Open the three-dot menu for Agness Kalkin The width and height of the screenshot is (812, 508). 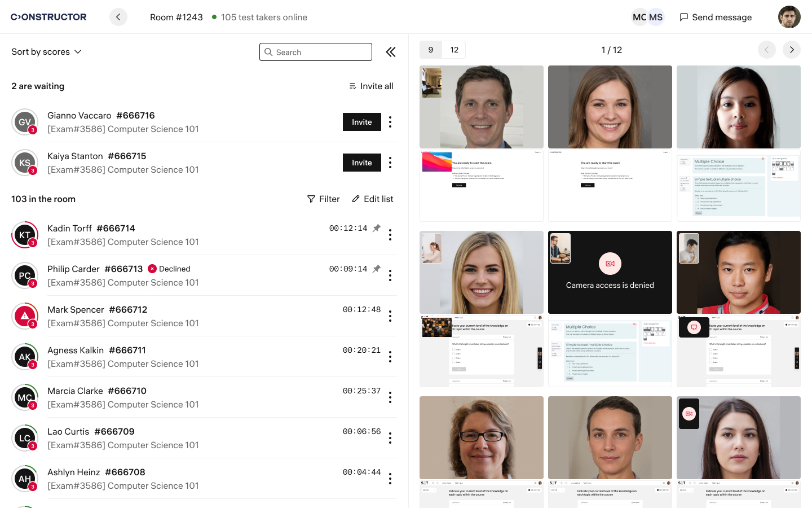click(390, 357)
